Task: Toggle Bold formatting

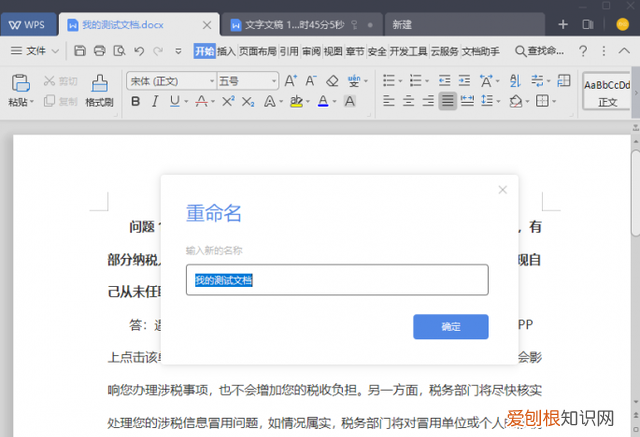Action: coord(136,101)
